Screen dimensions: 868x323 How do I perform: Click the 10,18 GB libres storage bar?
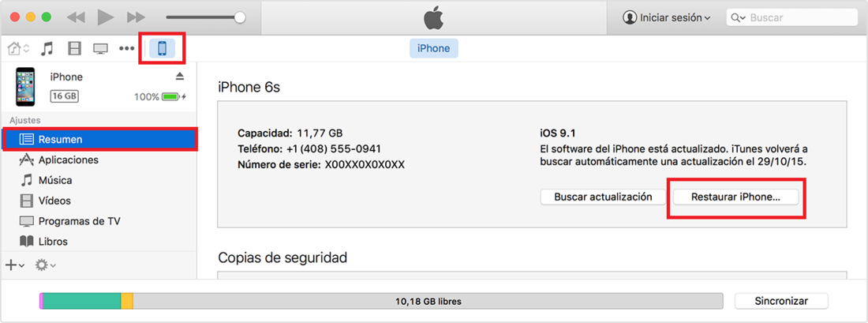428,302
